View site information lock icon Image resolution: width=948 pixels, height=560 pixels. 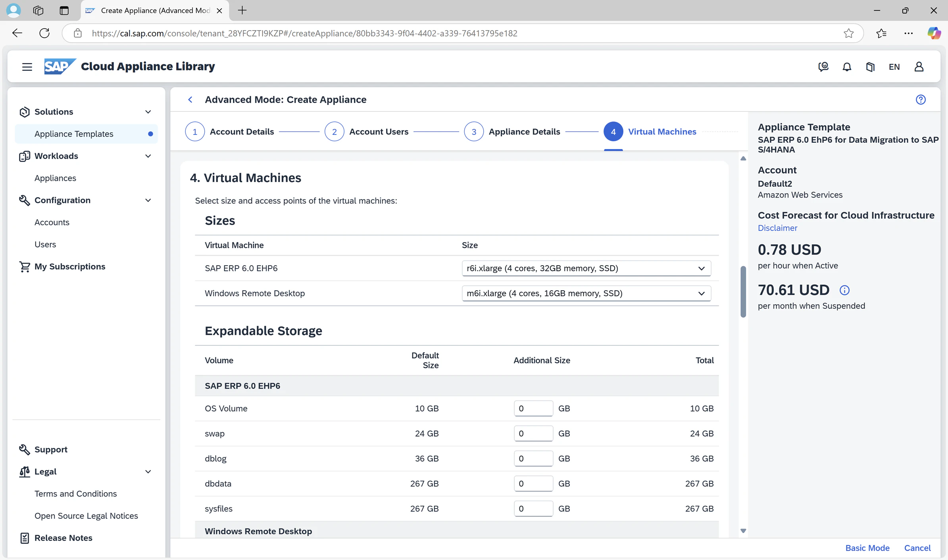pyautogui.click(x=78, y=33)
